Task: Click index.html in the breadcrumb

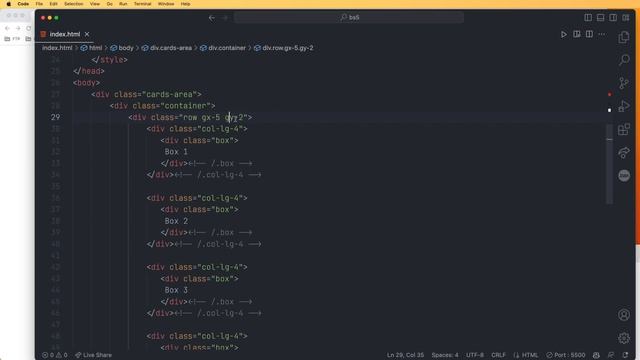Action: point(57,48)
